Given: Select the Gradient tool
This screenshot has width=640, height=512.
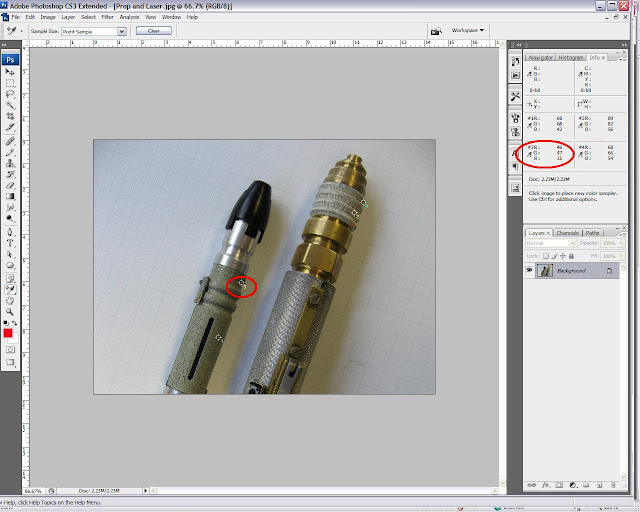Looking at the screenshot, I should 10,196.
